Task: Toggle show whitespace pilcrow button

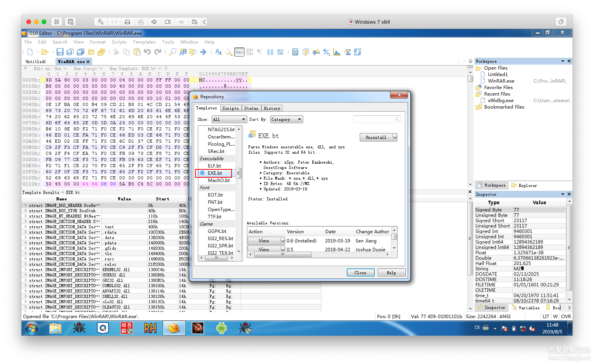Action: 259,52
